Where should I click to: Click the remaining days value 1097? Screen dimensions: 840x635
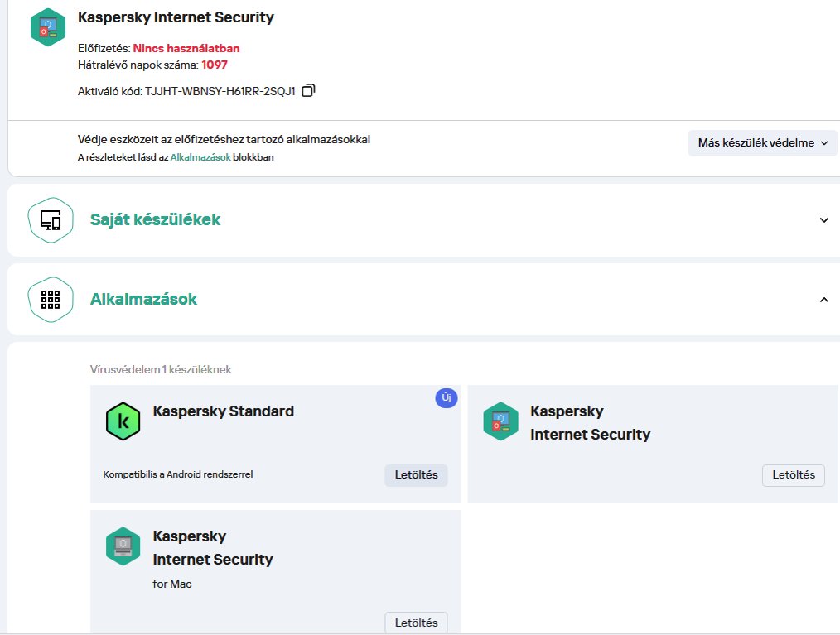(x=215, y=65)
